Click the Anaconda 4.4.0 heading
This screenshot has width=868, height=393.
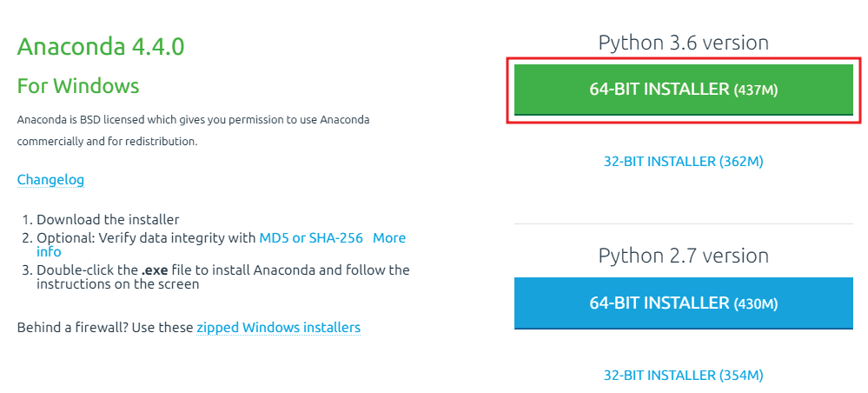101,47
